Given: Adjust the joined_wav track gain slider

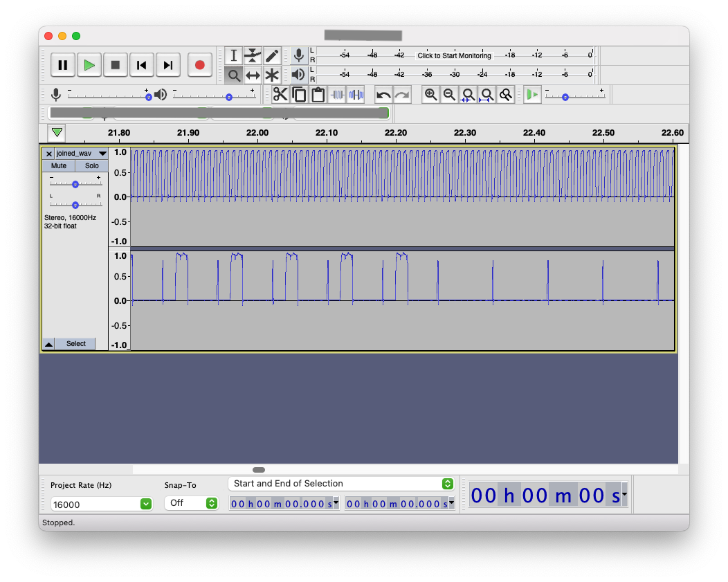Looking at the screenshot, I should pyautogui.click(x=75, y=184).
